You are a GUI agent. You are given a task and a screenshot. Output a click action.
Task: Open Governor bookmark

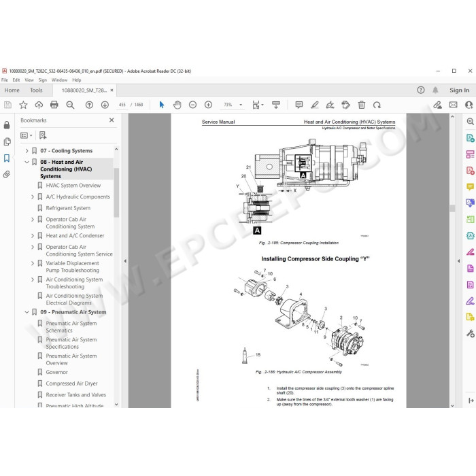(56, 372)
